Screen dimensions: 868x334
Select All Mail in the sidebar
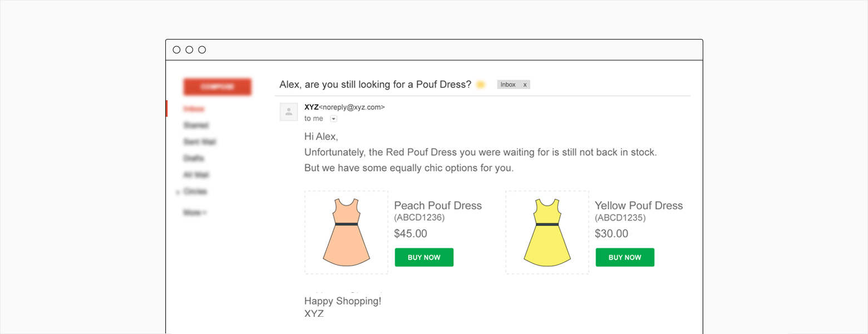tap(195, 175)
